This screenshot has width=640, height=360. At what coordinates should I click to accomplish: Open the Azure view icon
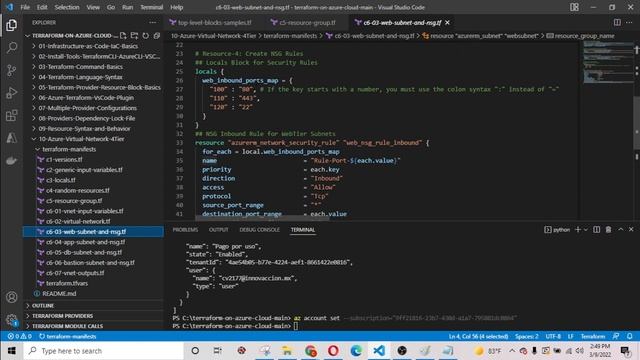[11, 138]
